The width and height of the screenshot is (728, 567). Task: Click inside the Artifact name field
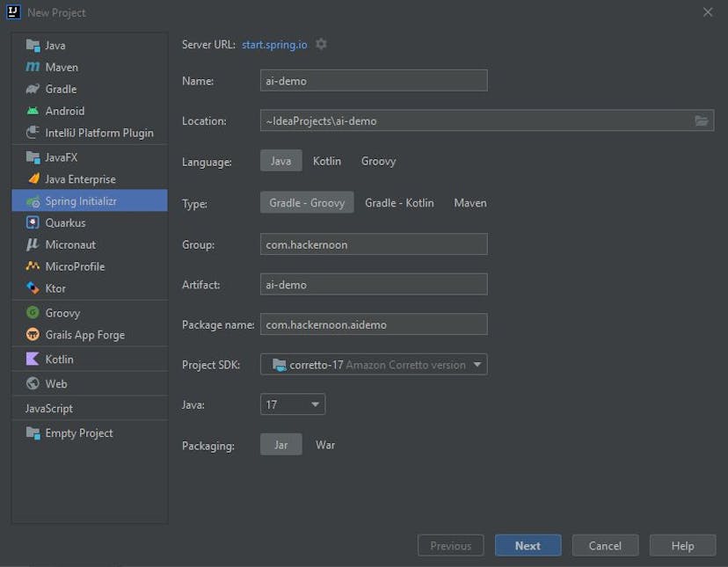pyautogui.click(x=373, y=284)
